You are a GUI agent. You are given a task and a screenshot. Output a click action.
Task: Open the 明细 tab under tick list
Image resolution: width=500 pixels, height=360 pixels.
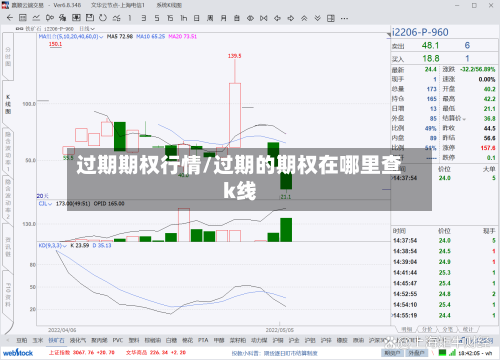click(x=406, y=329)
